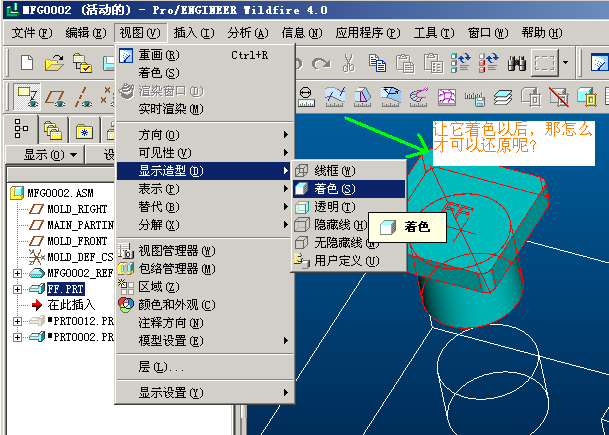Select 隐藏线(H) hidden line style
Image resolution: width=609 pixels, height=435 pixels.
click(331, 224)
